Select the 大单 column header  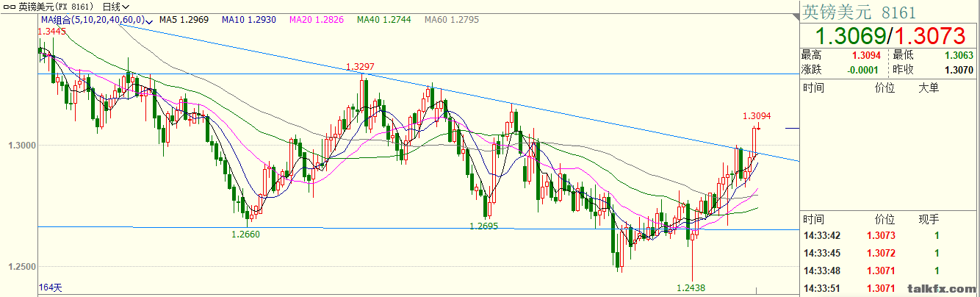coord(929,88)
